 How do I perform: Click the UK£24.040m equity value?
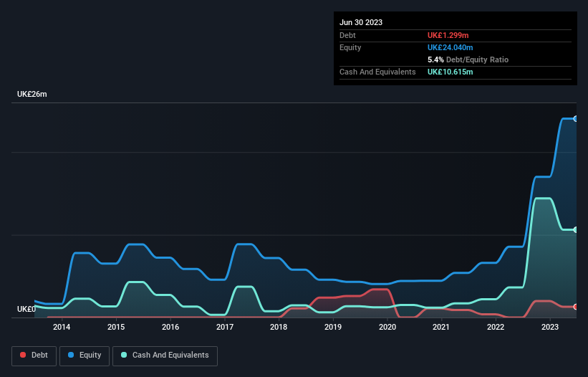tap(450, 47)
